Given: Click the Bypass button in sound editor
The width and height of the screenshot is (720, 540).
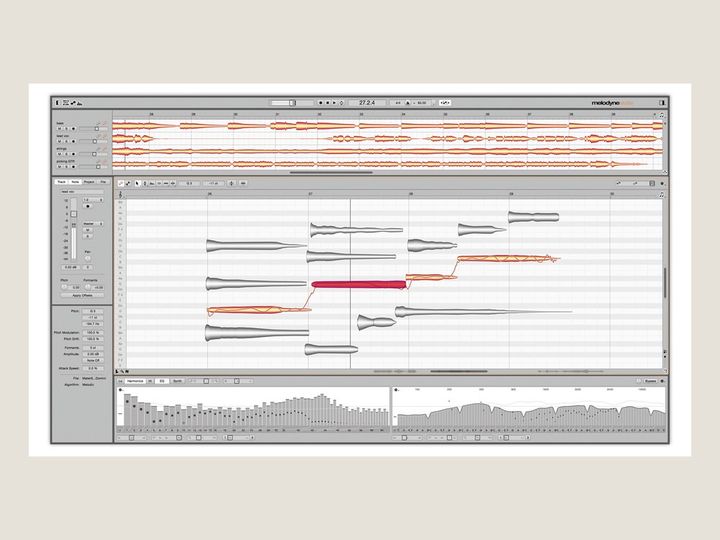Looking at the screenshot, I should [x=650, y=381].
